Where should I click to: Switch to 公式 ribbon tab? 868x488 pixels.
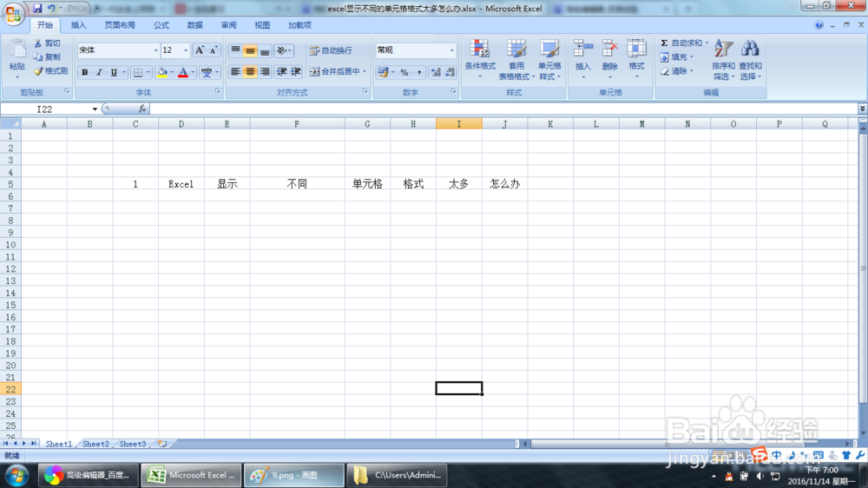pyautogui.click(x=161, y=25)
